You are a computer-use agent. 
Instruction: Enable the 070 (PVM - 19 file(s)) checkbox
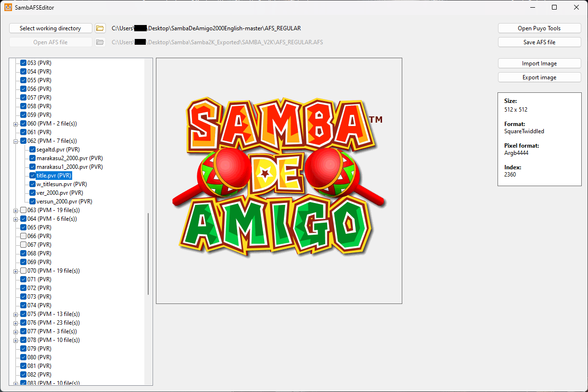click(x=23, y=271)
